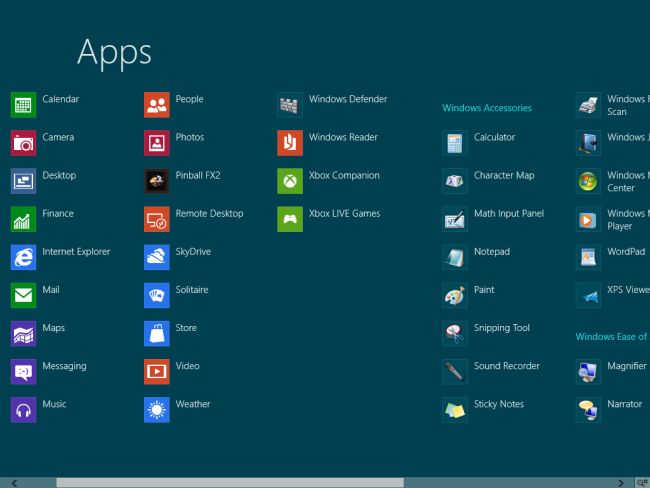Open Sound Recorder microphone icon
The image size is (650, 488).
pyautogui.click(x=455, y=372)
